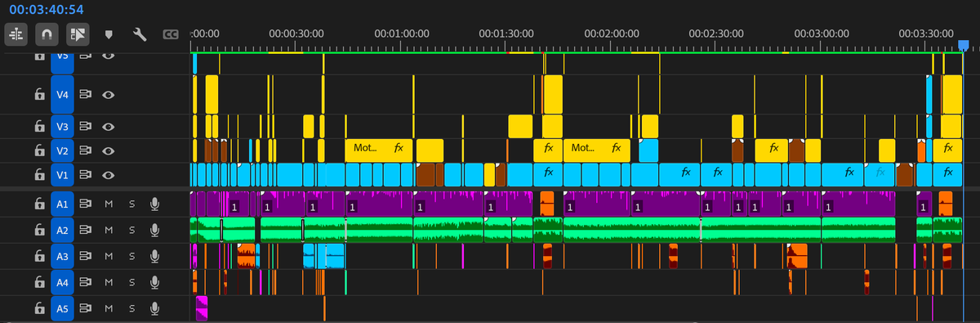Solo track A4 with S button
Image resolution: width=980 pixels, height=323 pixels.
click(131, 282)
